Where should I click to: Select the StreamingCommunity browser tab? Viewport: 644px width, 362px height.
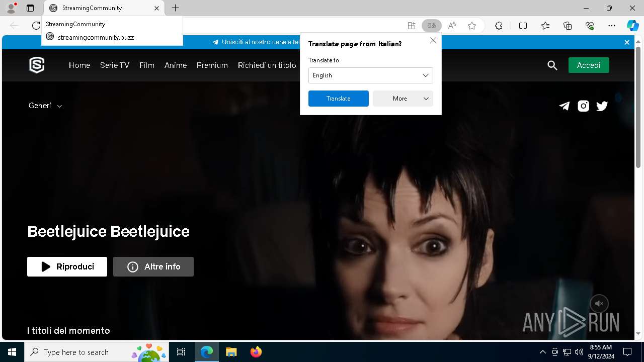(104, 8)
